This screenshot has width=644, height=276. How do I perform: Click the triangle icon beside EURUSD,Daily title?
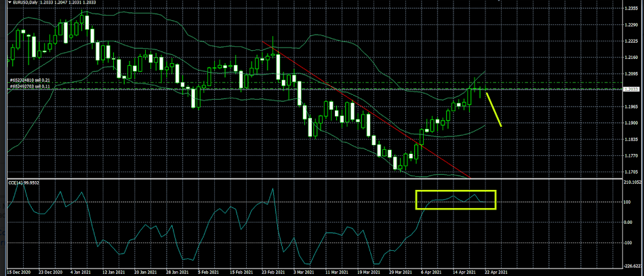coord(3,3)
